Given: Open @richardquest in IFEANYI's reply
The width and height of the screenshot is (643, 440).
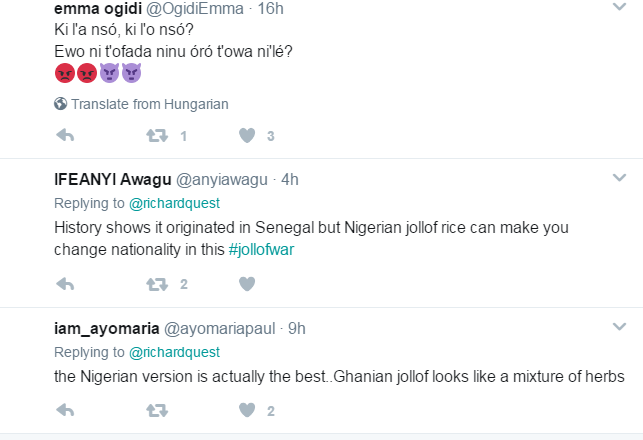Looking at the screenshot, I should [x=174, y=203].
